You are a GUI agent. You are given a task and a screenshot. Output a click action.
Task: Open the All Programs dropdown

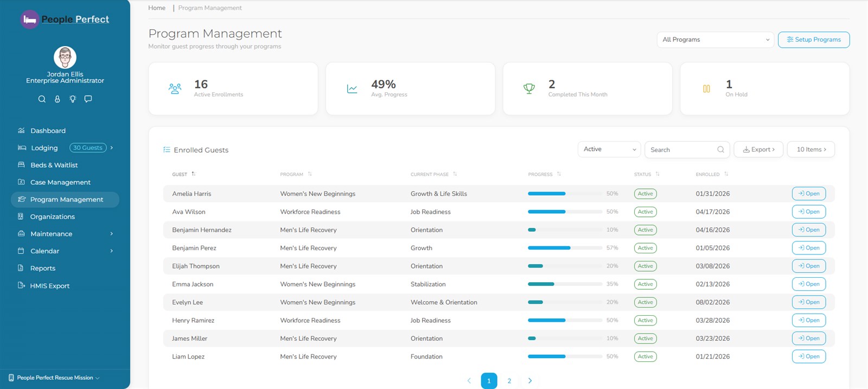click(716, 40)
